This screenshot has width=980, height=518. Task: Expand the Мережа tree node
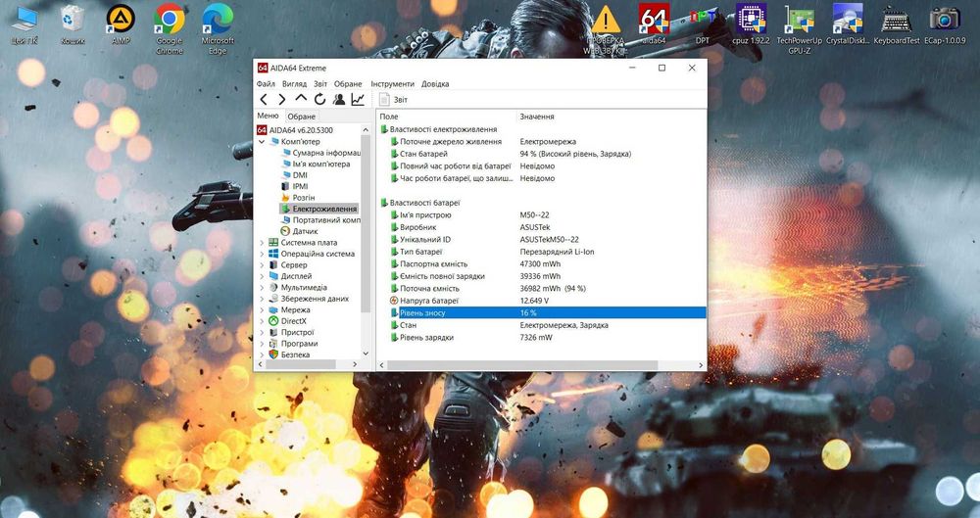(262, 310)
